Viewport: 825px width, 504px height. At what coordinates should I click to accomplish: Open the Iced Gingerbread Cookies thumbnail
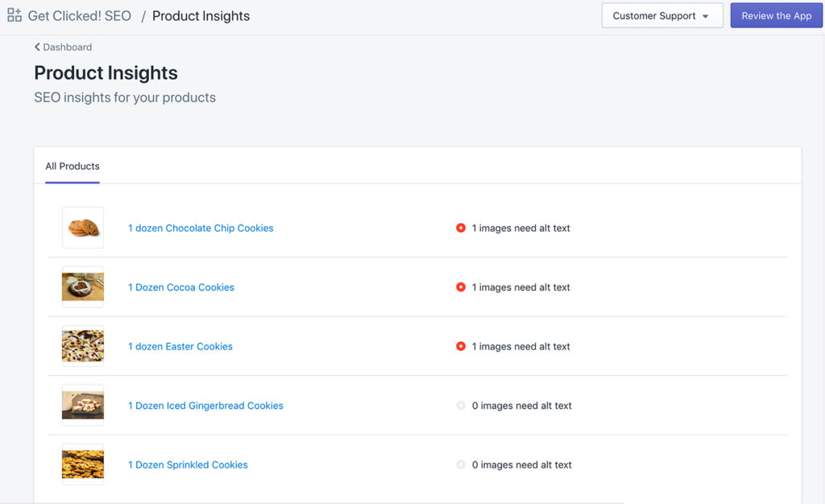(83, 405)
